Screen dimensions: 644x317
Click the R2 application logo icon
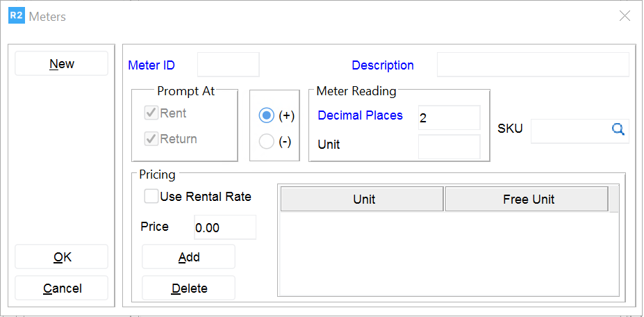16,16
